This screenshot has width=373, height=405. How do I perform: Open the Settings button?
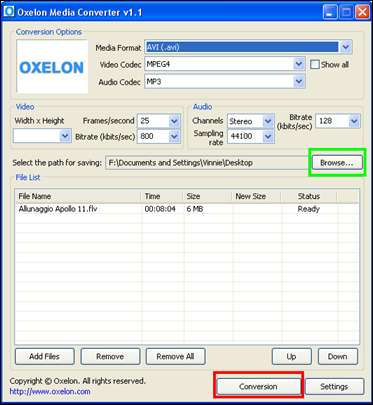334,386
